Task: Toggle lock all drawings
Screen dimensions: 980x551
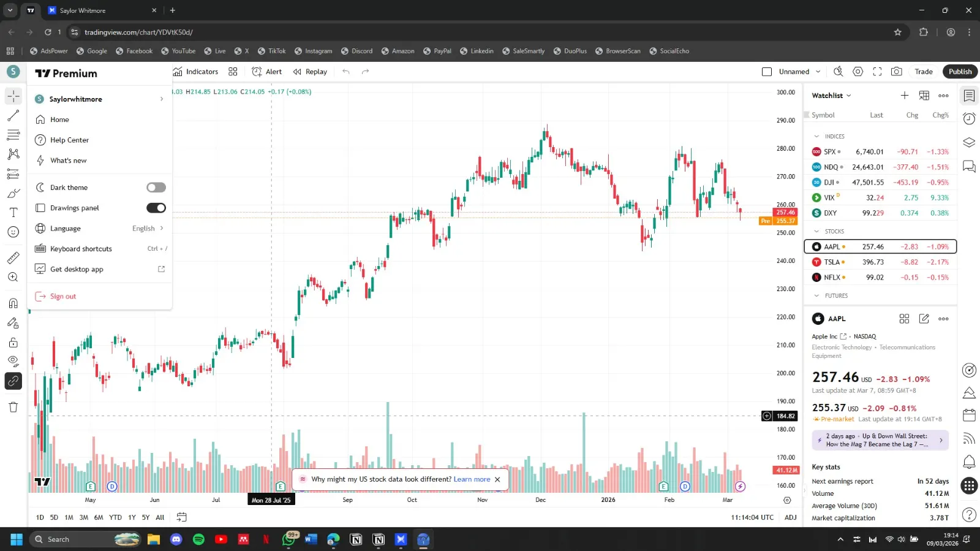Action: [13, 343]
